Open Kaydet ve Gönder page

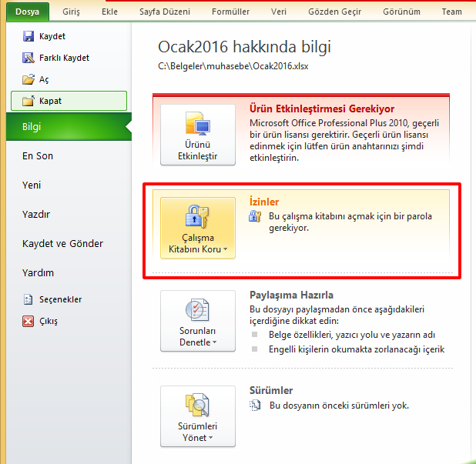coord(62,243)
